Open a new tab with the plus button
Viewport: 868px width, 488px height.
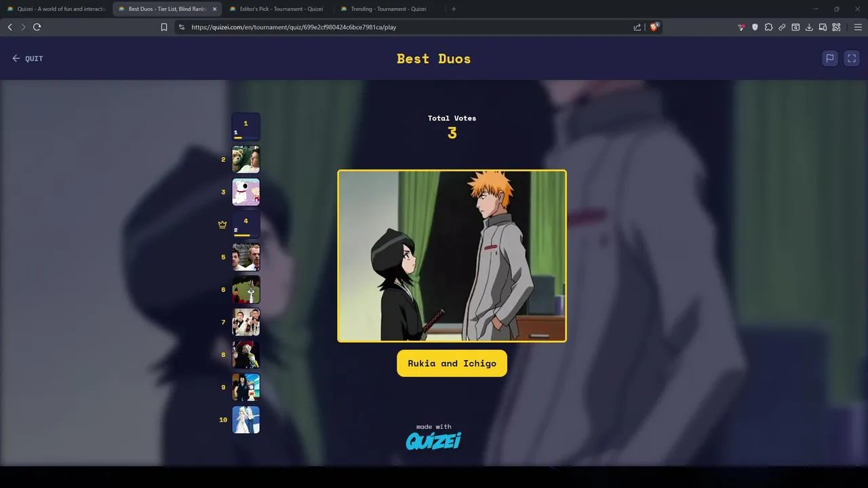pos(454,9)
